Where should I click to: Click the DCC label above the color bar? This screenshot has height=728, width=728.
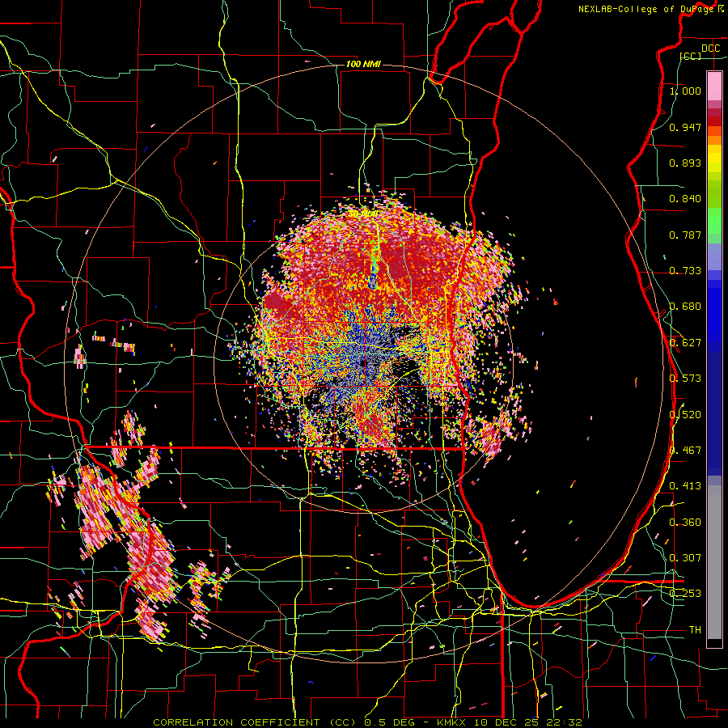[710, 49]
